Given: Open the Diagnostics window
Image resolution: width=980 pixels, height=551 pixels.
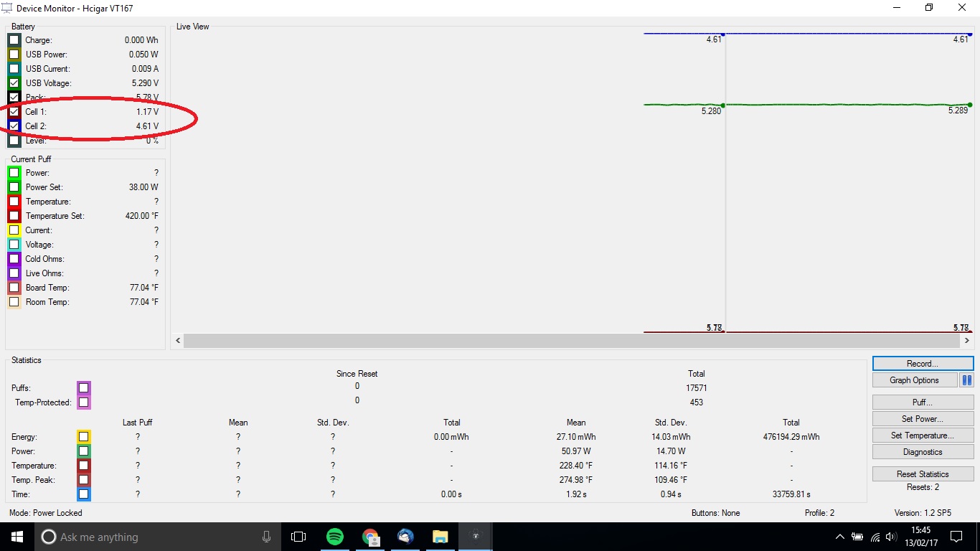Looking at the screenshot, I should [x=923, y=452].
